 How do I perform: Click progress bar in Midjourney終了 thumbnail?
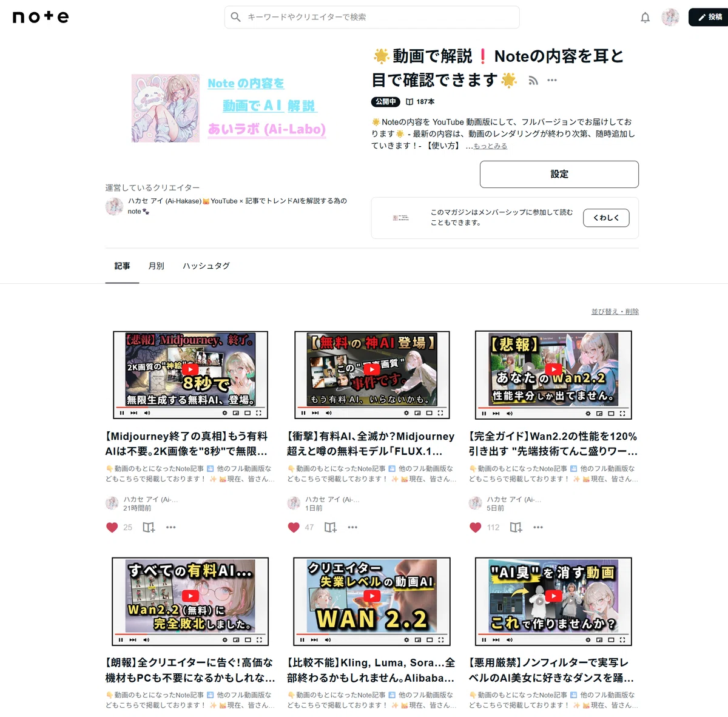tap(190, 407)
